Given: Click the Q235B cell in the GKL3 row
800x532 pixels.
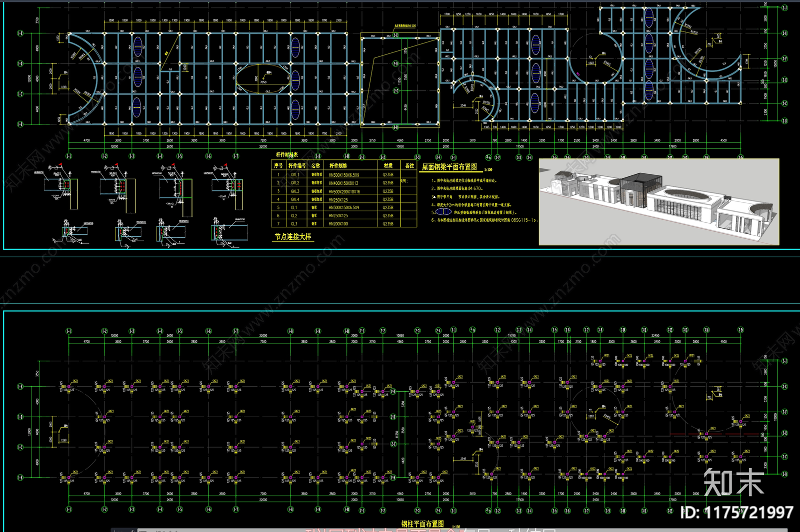Looking at the screenshot, I should (388, 191).
